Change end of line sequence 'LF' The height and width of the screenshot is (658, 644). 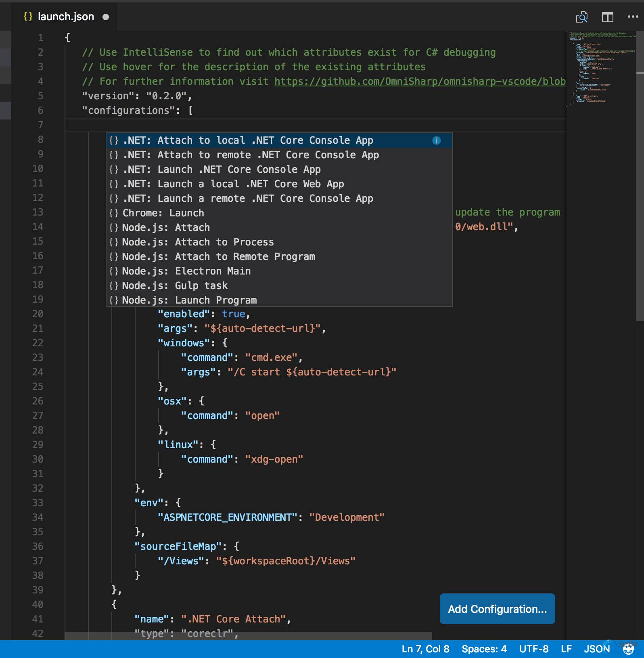click(566, 649)
